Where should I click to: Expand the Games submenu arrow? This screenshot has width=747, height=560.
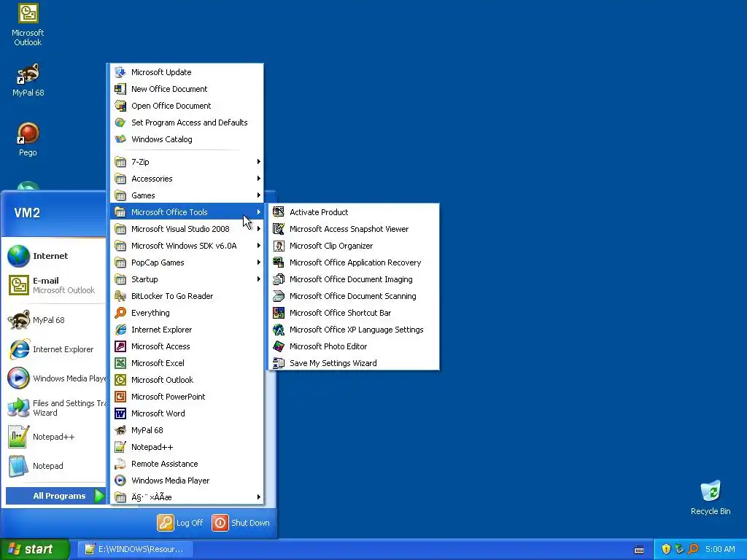(x=259, y=195)
